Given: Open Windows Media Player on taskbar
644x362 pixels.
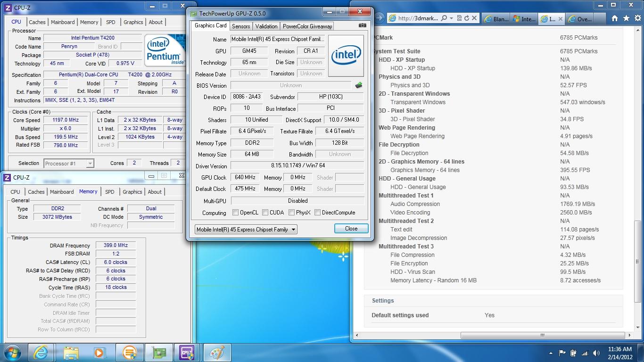Looking at the screenshot, I should [x=99, y=353].
